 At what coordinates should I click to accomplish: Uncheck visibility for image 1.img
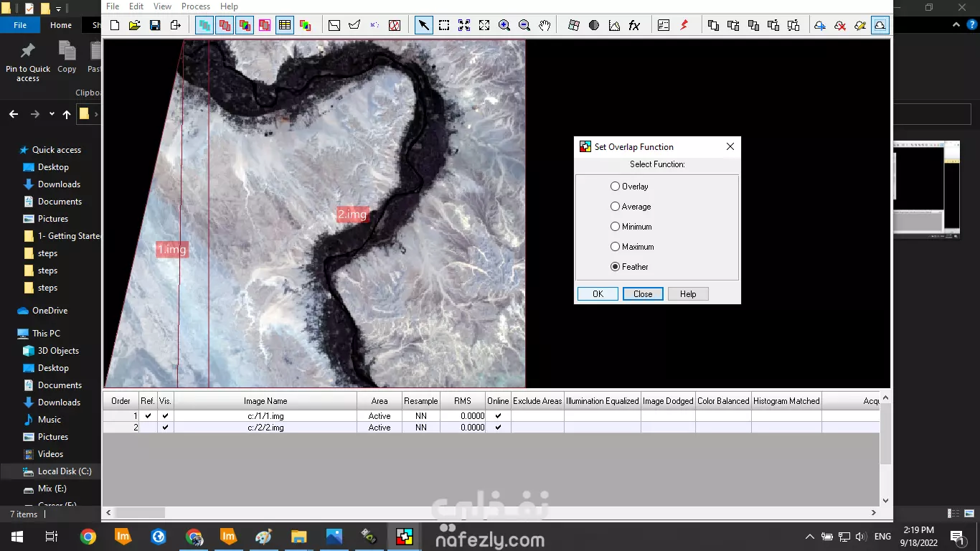tap(164, 415)
